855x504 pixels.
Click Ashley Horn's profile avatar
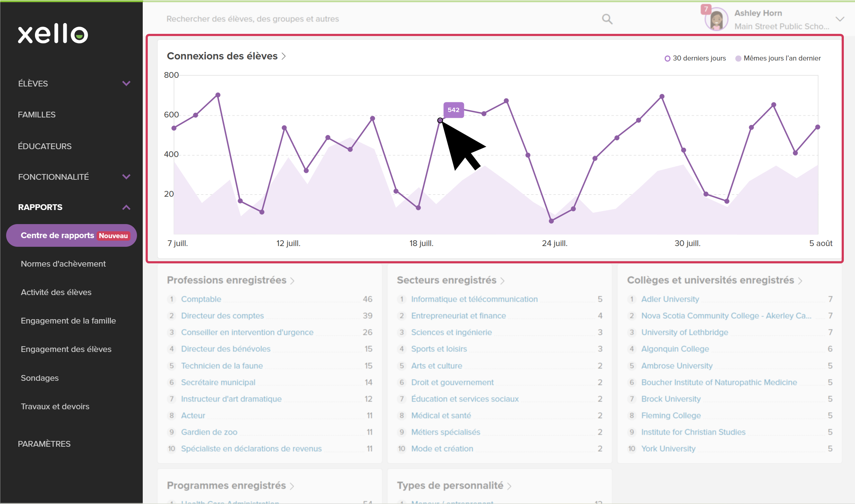pyautogui.click(x=716, y=19)
